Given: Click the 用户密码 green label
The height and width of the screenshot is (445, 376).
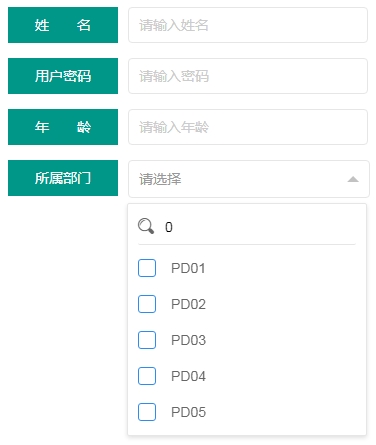Looking at the screenshot, I should click(63, 76).
